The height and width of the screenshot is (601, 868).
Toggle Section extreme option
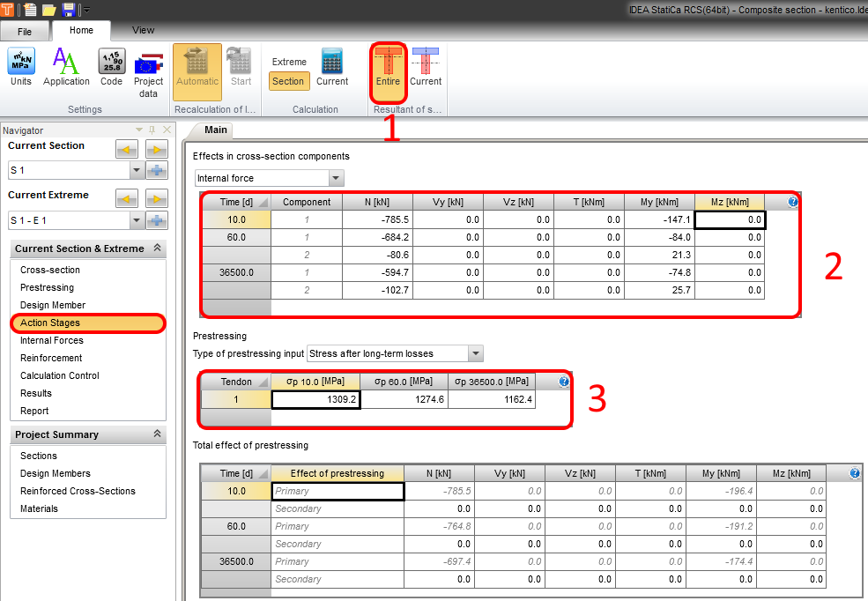click(x=288, y=81)
